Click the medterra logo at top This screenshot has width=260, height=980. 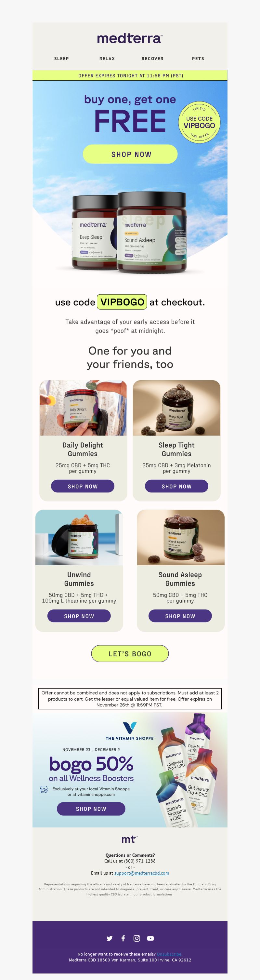pos(130,38)
